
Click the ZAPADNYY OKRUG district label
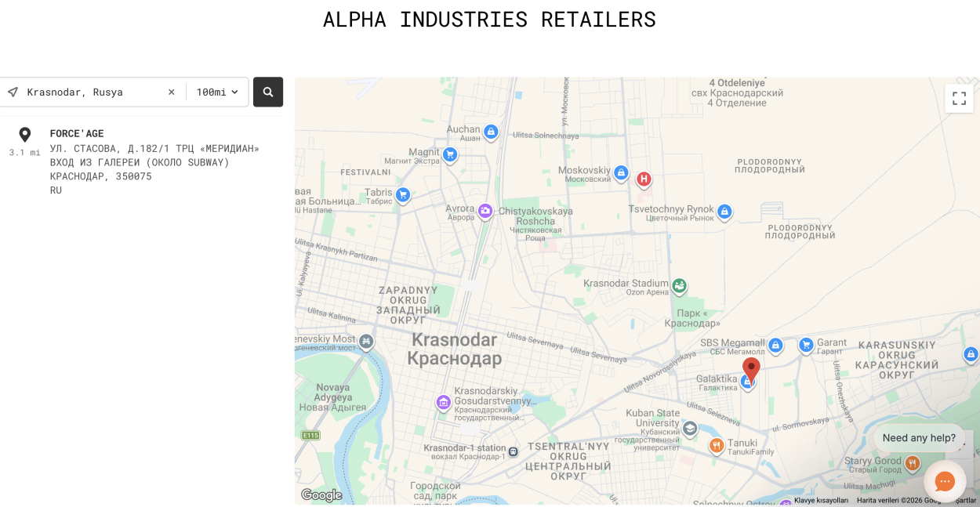pyautogui.click(x=408, y=305)
